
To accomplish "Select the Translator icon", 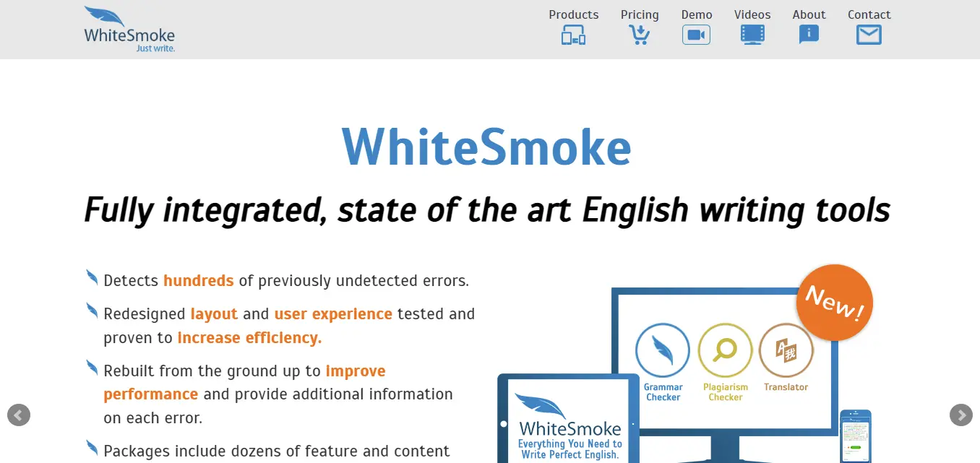I will coord(786,350).
